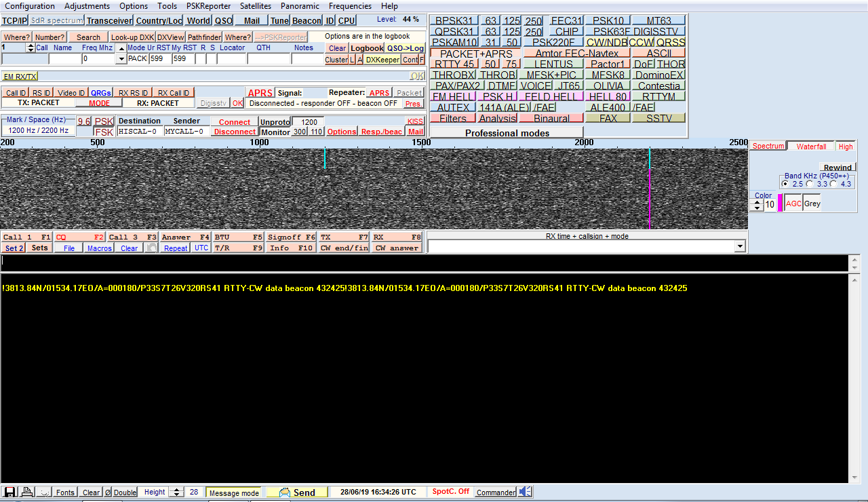
Task: Select the OLIVIA mode button
Action: 608,86
